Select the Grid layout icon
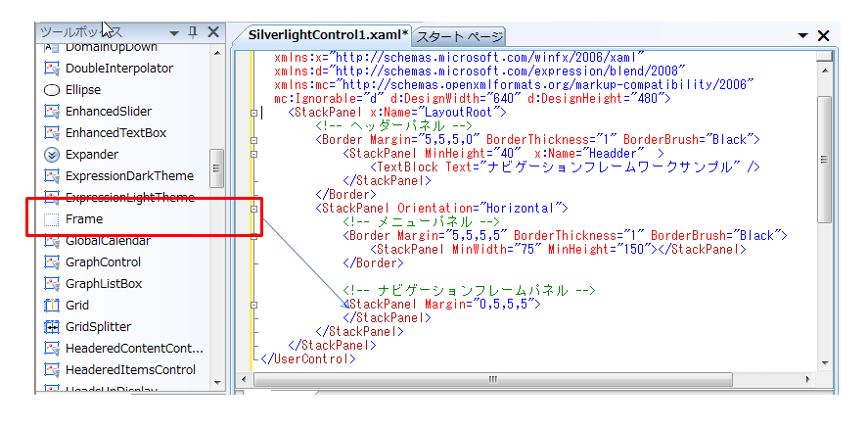Viewport: 868px width, 428px height. coord(52,306)
